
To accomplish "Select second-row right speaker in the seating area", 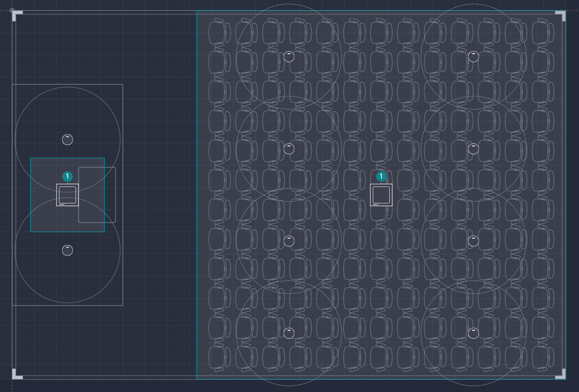I will 474,149.
